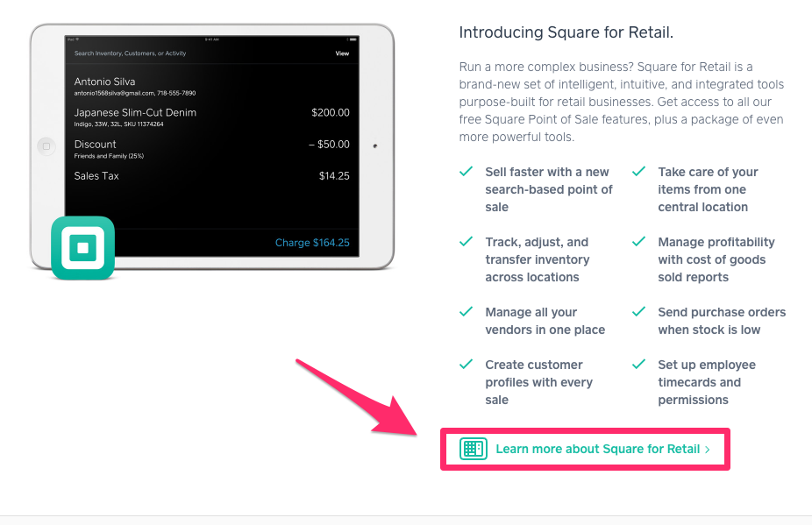Tap View in the iPad top bar

(342, 53)
